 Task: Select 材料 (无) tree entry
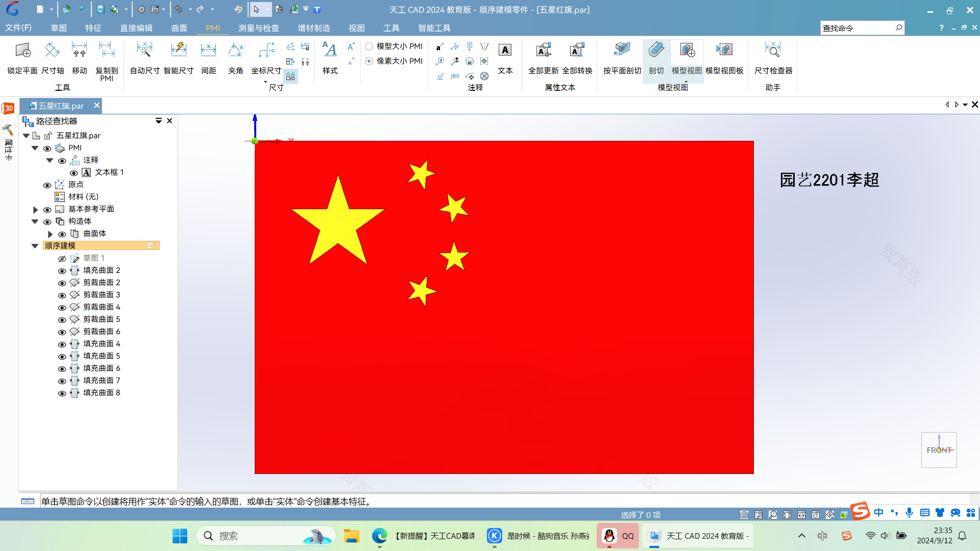tap(83, 197)
